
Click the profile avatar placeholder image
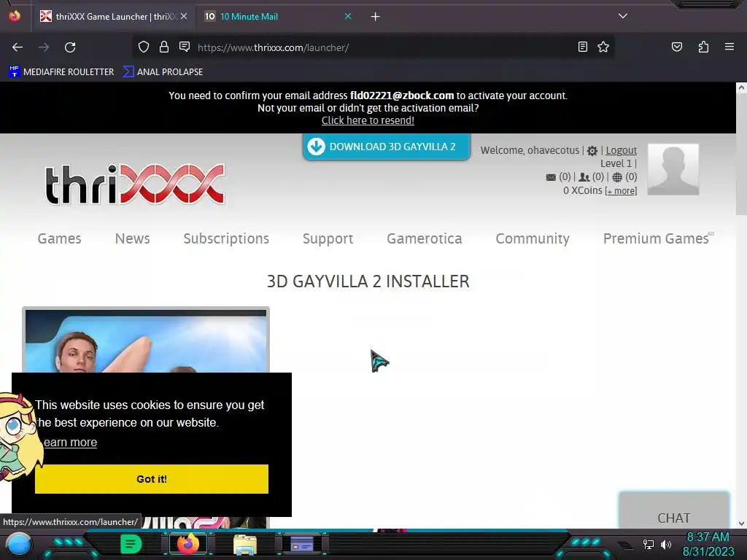point(673,169)
